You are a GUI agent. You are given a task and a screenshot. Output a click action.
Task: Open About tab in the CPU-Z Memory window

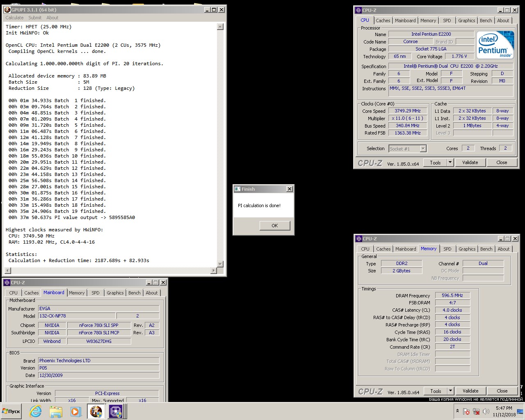point(504,249)
